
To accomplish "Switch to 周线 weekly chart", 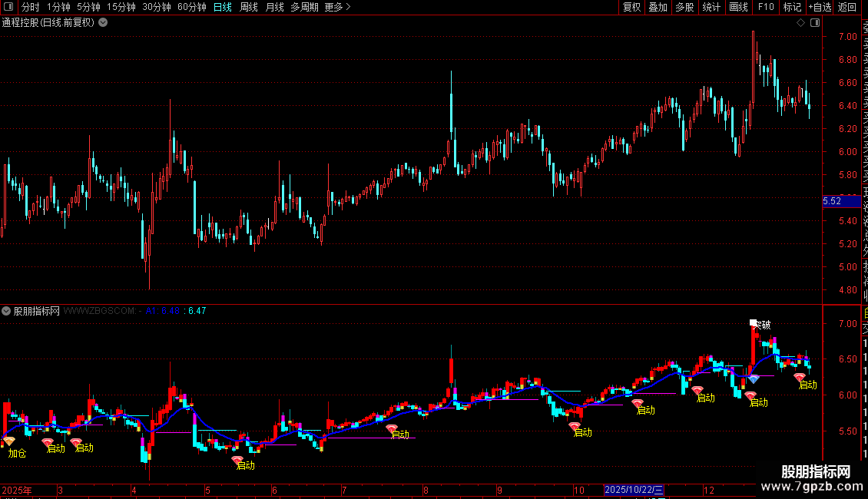I will pyautogui.click(x=249, y=7).
